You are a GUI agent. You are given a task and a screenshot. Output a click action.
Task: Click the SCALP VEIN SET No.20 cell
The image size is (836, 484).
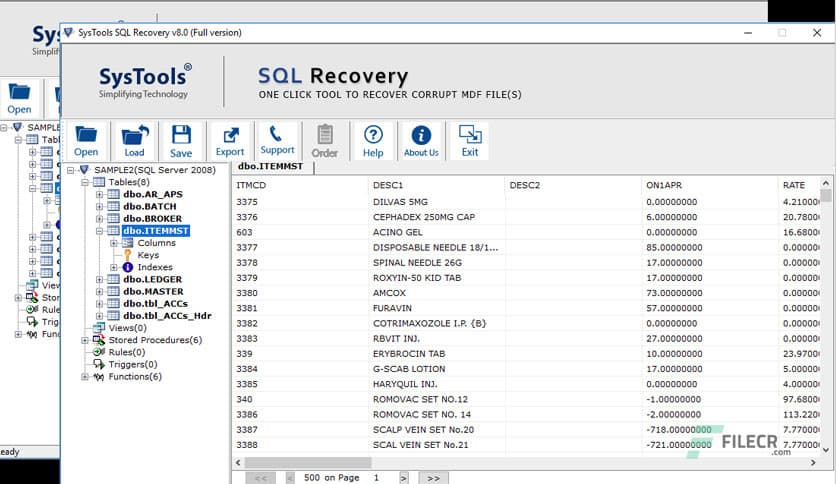coord(437,430)
